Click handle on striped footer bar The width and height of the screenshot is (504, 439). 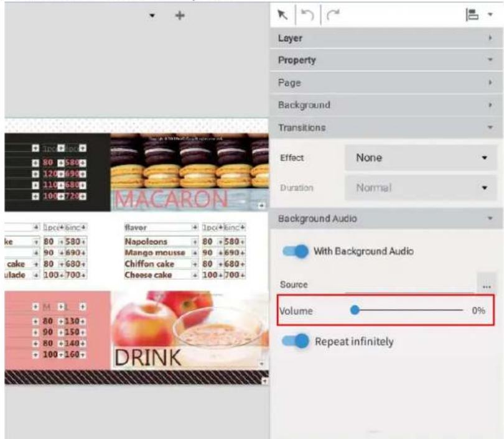pyautogui.click(x=264, y=381)
